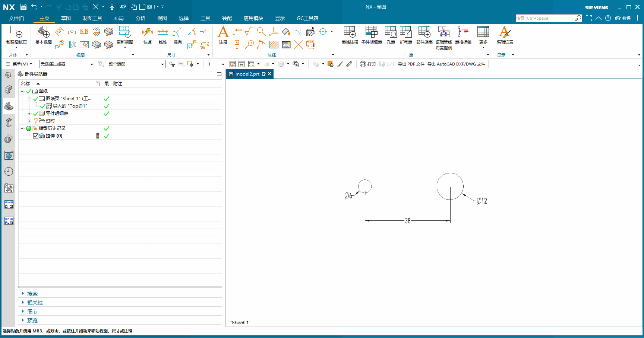The image size is (644, 338).
Task: Open the web browser globe sidebar tab
Action: (9, 155)
